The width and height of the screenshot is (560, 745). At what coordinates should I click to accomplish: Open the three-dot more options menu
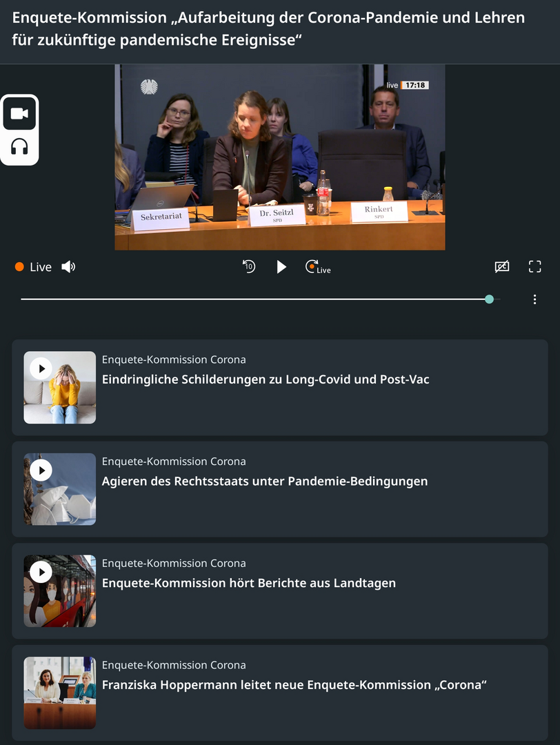click(534, 299)
